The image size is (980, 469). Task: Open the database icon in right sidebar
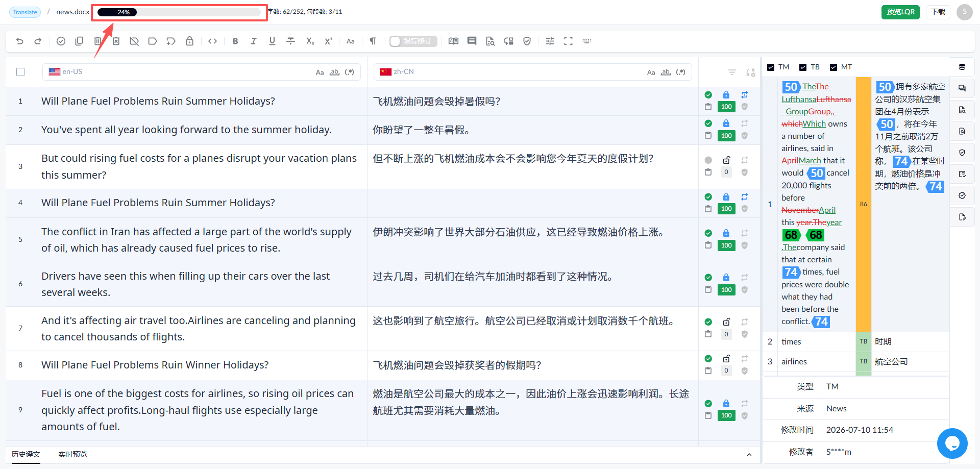[x=962, y=67]
